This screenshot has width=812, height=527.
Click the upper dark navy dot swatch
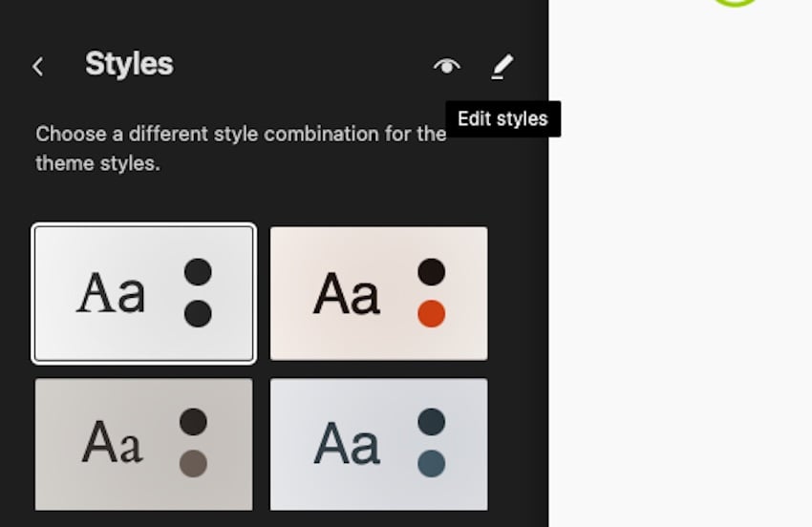pos(431,421)
